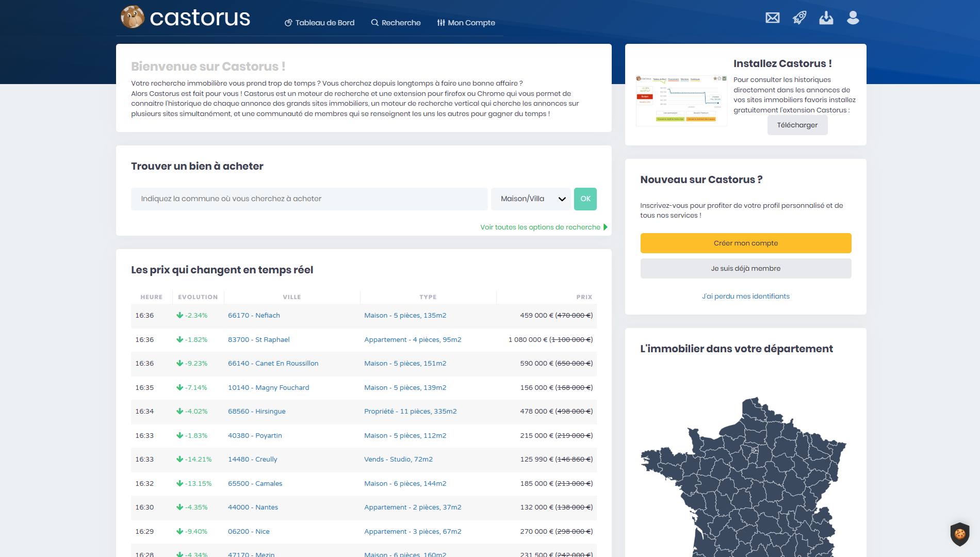Click the yellow Créer mon compte button
The height and width of the screenshot is (557, 980).
(745, 243)
